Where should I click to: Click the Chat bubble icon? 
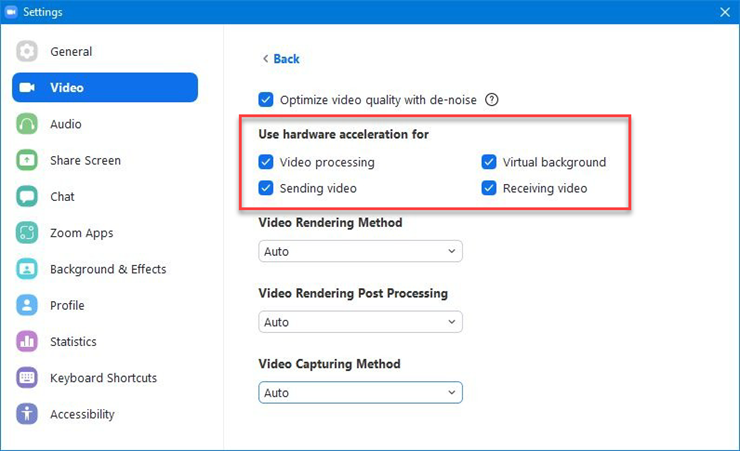coord(27,197)
